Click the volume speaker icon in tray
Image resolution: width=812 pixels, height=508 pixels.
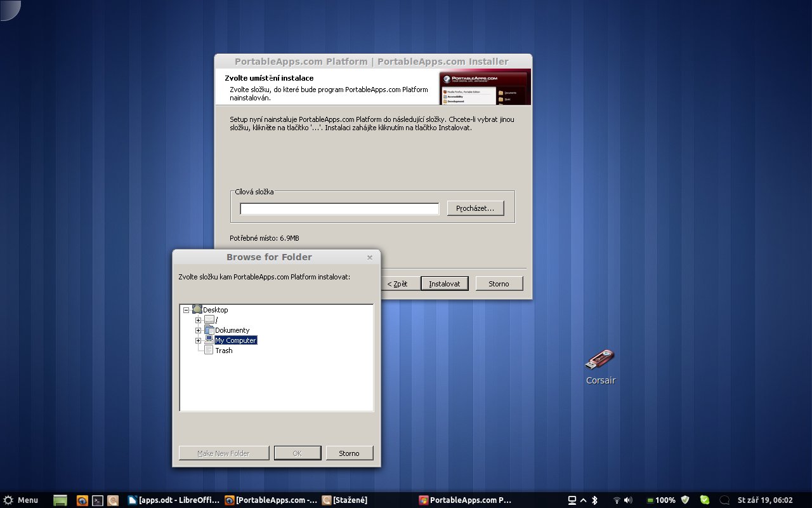pyautogui.click(x=628, y=500)
